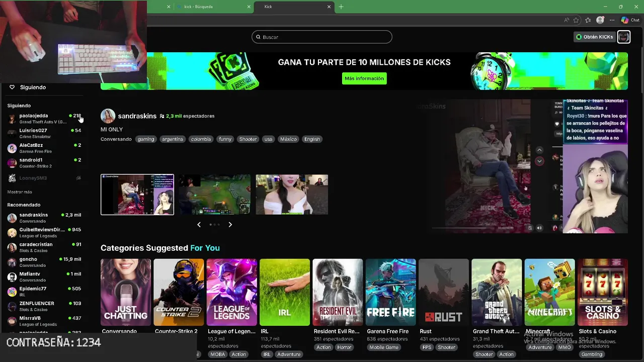Viewport: 644px width, 362px height.
Task: Click LooneySM3 offline avatar
Action: (x=12, y=178)
